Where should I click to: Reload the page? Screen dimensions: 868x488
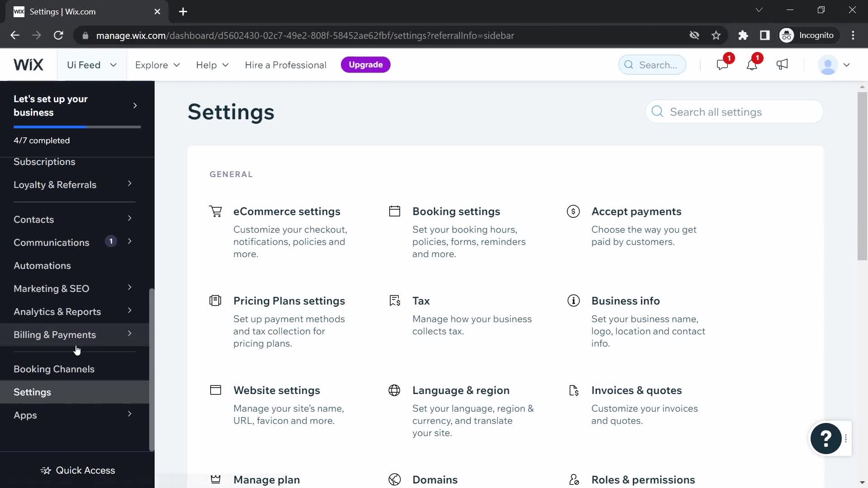tap(58, 35)
